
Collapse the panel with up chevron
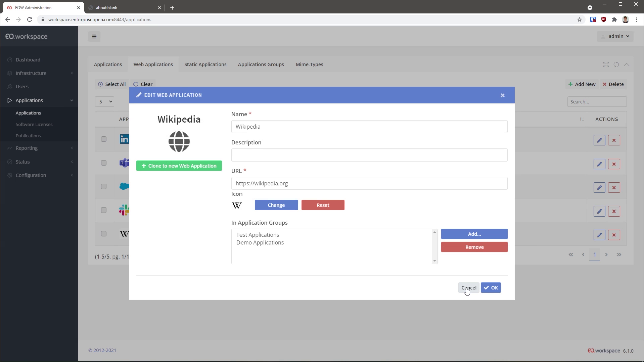(626, 64)
